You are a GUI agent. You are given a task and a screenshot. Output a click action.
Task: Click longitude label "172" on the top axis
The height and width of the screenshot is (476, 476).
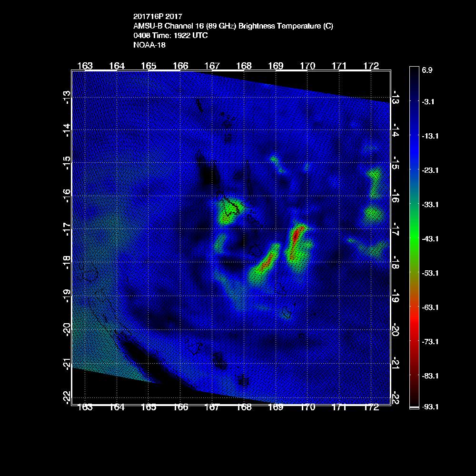tap(371, 66)
